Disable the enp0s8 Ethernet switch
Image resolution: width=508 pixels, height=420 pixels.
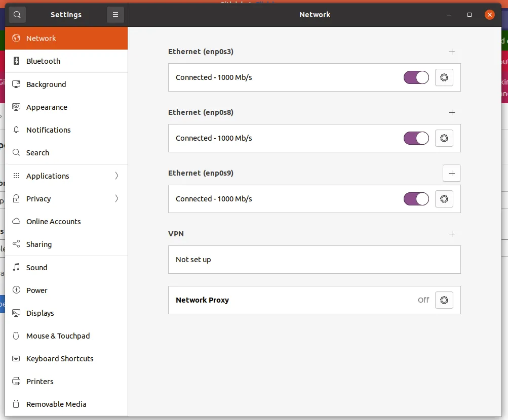point(416,138)
